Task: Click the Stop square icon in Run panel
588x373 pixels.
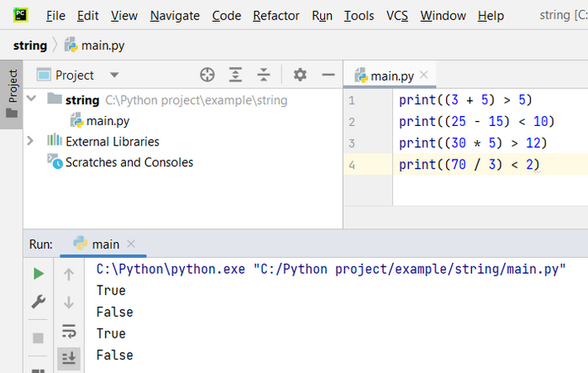Action: (38, 338)
